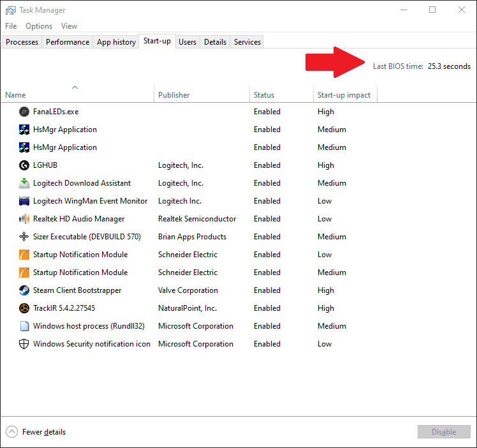The image size is (477, 448).
Task: Select the Logitech Download Assistant row name
Action: (x=82, y=183)
